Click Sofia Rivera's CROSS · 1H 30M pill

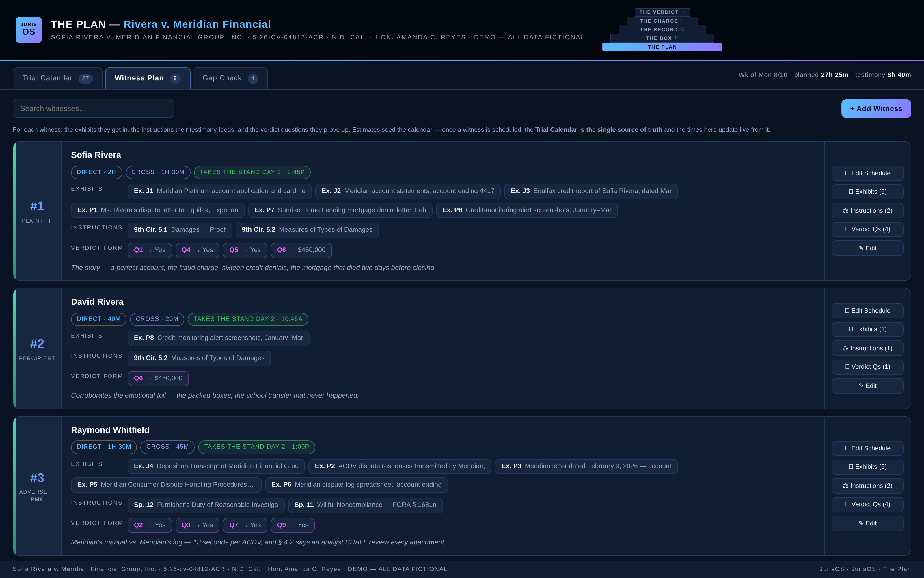pyautogui.click(x=158, y=173)
